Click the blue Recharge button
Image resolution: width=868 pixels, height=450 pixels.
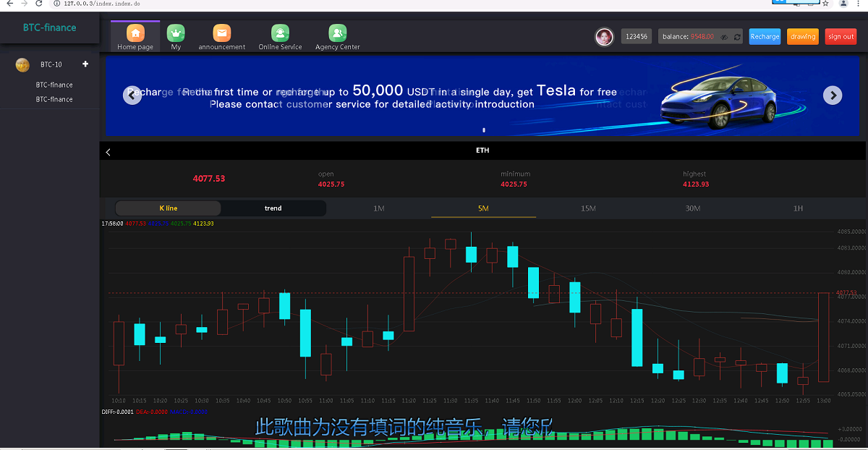[765, 37]
